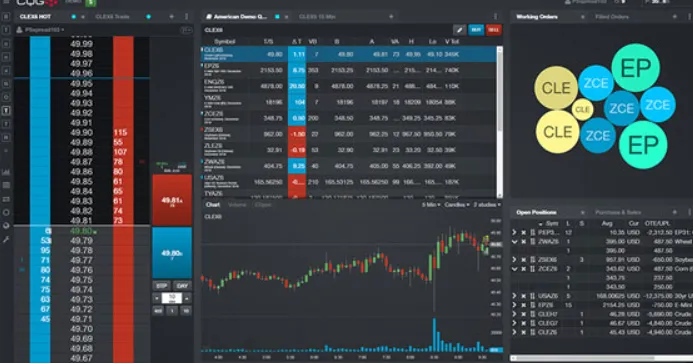Add a new tab in Working Orders panel
Image resolution: width=693 pixels, height=363 pixels.
tap(674, 17)
